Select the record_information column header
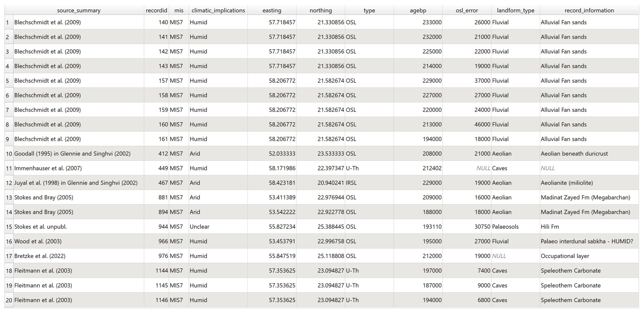Screen dimensions: 644x313 coord(589,10)
